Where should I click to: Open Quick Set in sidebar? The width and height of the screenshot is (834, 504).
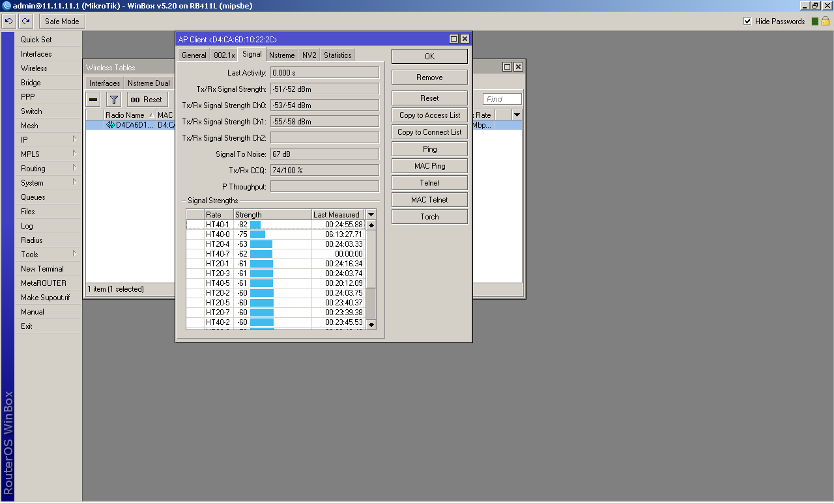point(48,40)
